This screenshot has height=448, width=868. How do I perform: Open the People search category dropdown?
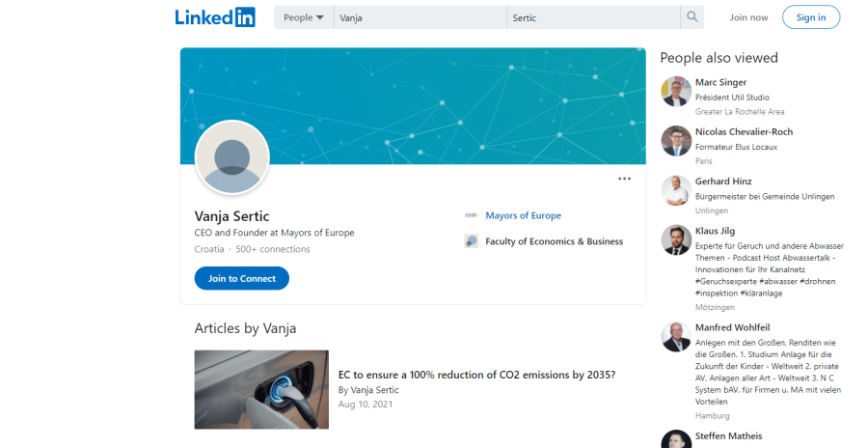[x=304, y=17]
